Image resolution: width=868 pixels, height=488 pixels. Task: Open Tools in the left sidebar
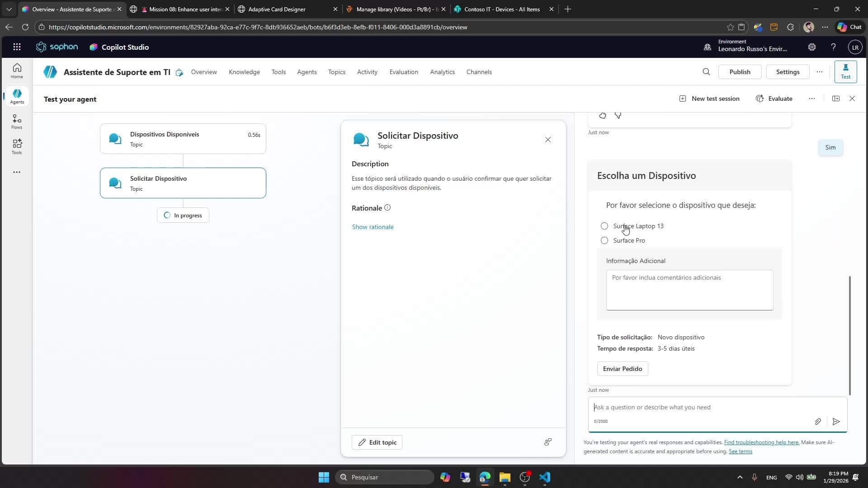tap(17, 147)
